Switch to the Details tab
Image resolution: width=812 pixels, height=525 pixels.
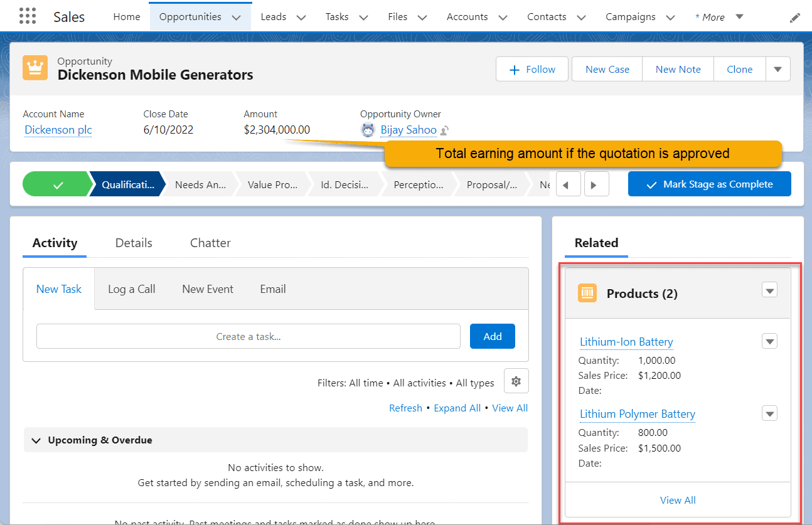[133, 243]
